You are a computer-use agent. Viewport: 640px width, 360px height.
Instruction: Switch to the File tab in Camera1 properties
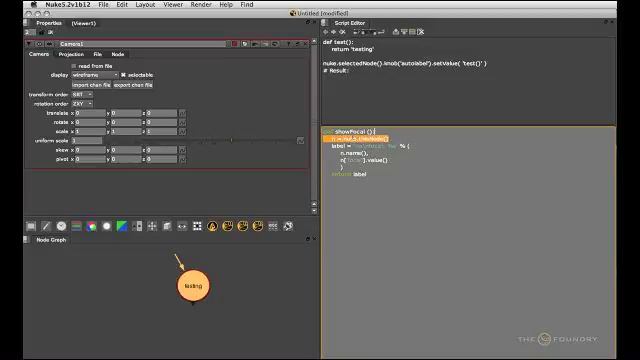pos(98,54)
